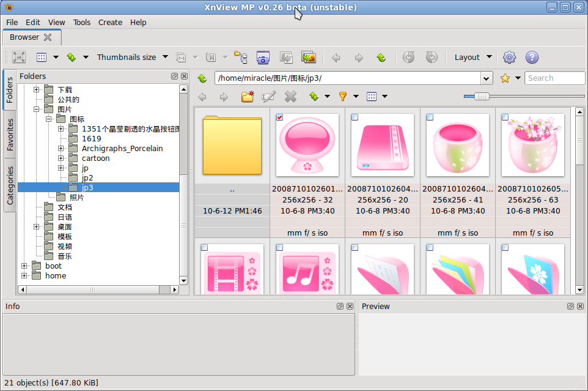The width and height of the screenshot is (588, 391).
Task: Click the Search input field
Action: click(x=554, y=78)
